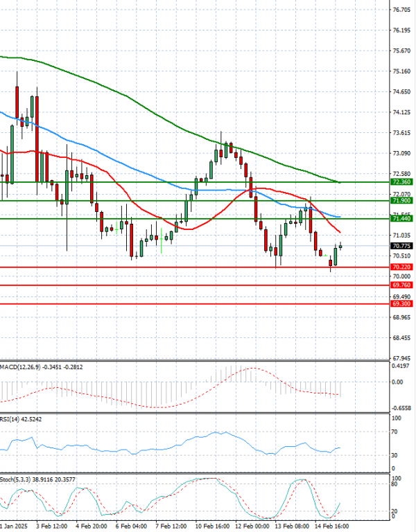Screen dimensions: 416x532
Task: Click the 70.510 price axis value
Action: coord(401,256)
